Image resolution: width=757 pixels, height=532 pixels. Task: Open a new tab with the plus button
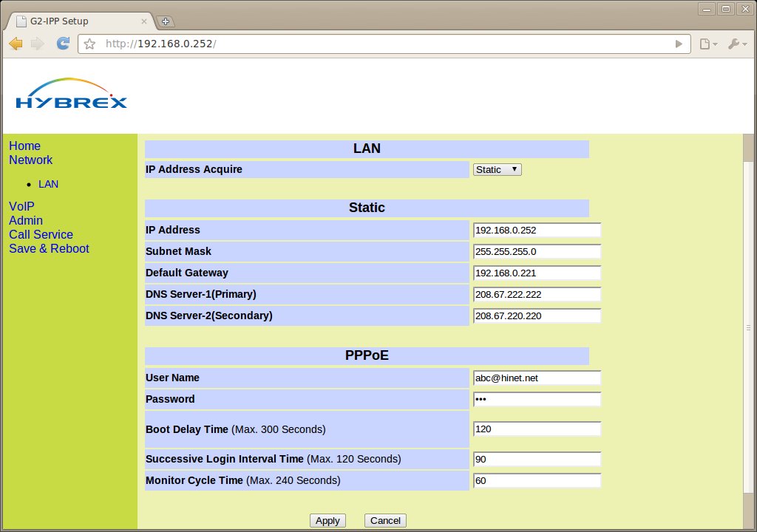(x=166, y=21)
